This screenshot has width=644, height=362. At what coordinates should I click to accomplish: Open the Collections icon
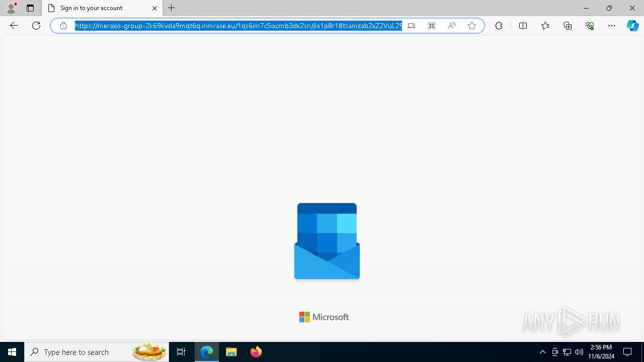pos(568,26)
